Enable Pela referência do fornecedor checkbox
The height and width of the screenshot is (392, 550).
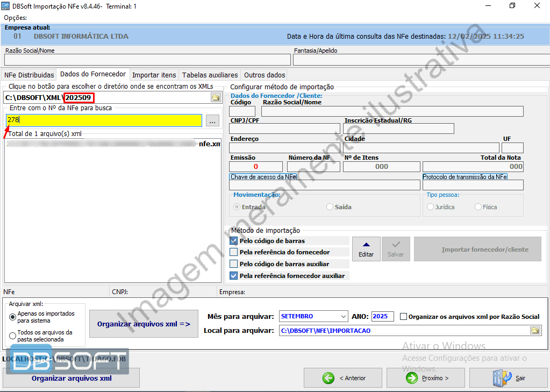(x=234, y=252)
